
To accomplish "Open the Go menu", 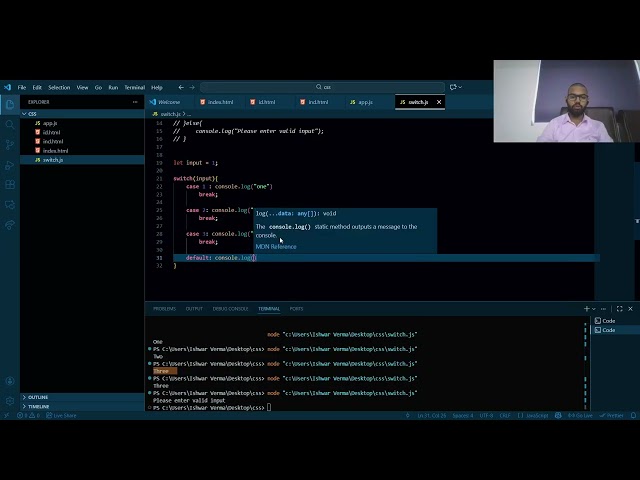I will (98, 87).
